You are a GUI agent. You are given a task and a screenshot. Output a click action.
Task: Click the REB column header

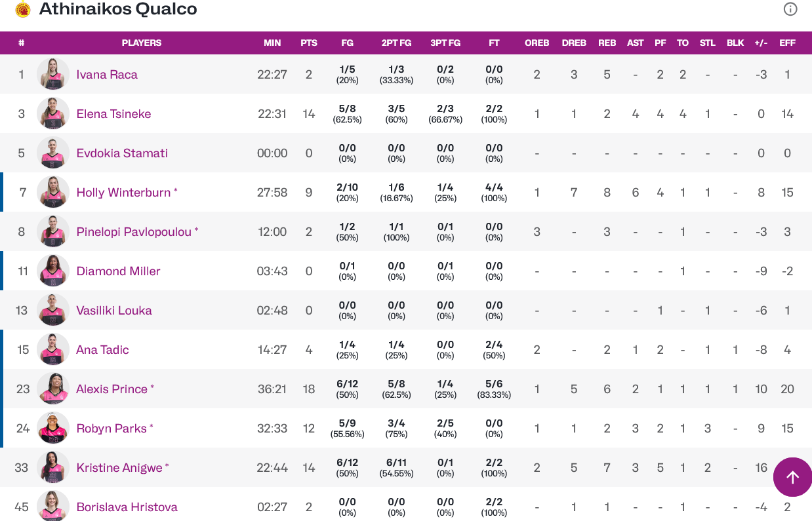(x=607, y=43)
